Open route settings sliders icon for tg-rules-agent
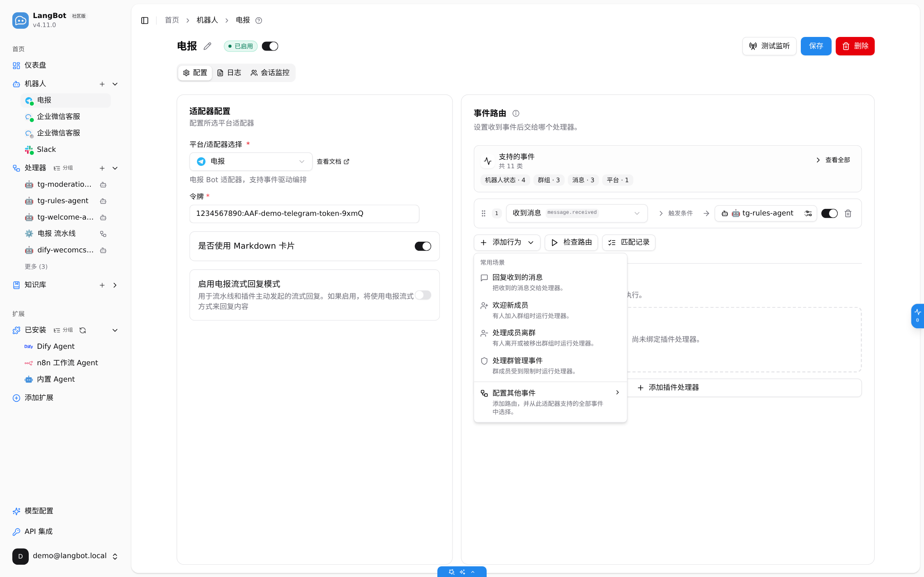 click(808, 213)
